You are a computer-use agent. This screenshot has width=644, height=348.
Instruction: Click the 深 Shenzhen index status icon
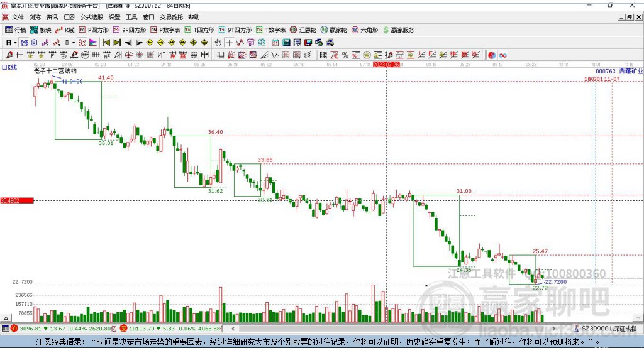point(124,329)
